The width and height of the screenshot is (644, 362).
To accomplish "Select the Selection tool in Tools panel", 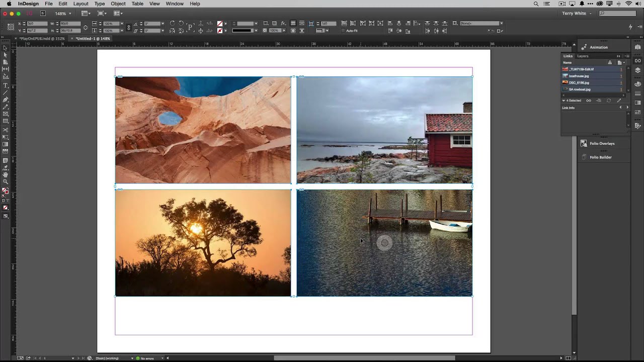I will 5,48.
